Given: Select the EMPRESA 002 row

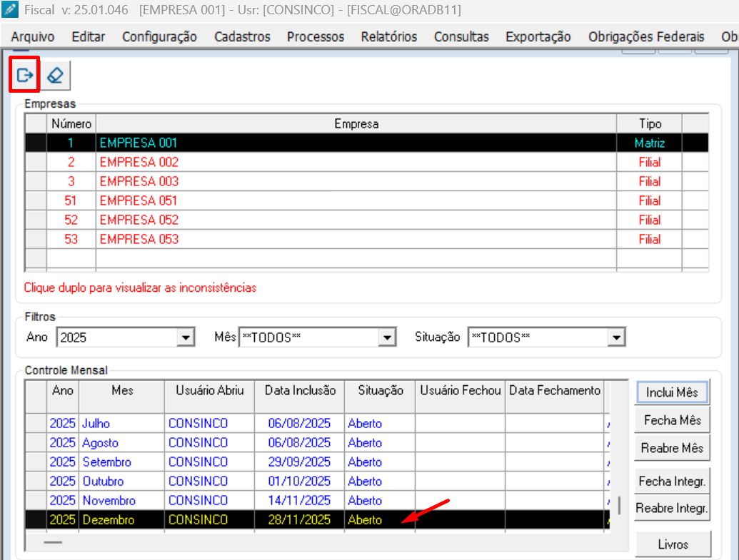Looking at the screenshot, I should (367, 162).
